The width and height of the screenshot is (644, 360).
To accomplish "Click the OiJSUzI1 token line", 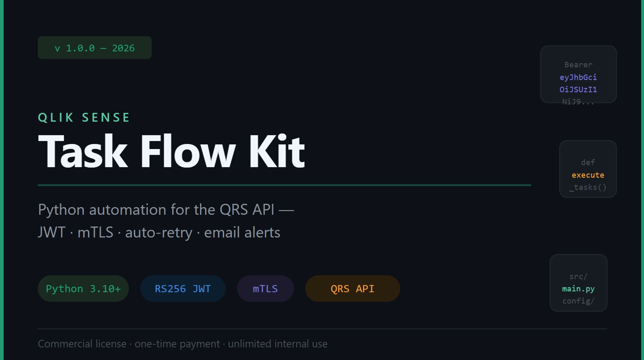I will pyautogui.click(x=578, y=89).
